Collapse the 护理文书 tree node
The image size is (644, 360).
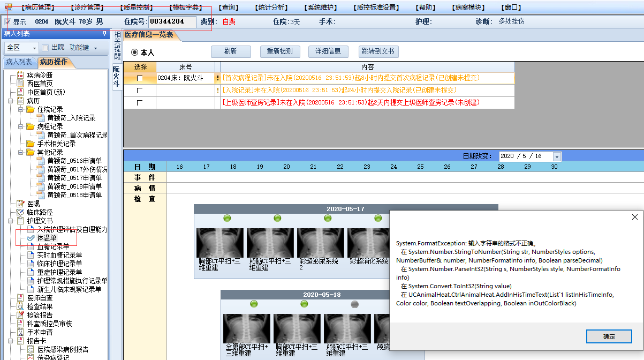click(11, 221)
